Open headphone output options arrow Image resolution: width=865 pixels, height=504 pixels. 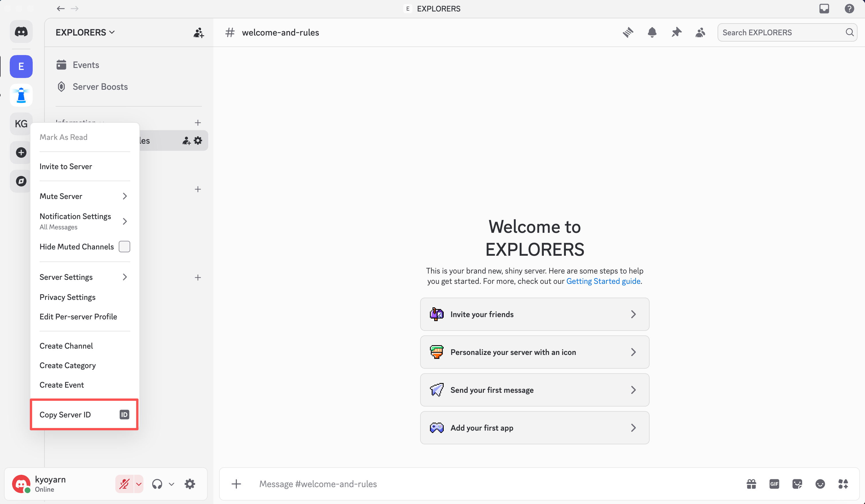pyautogui.click(x=171, y=484)
